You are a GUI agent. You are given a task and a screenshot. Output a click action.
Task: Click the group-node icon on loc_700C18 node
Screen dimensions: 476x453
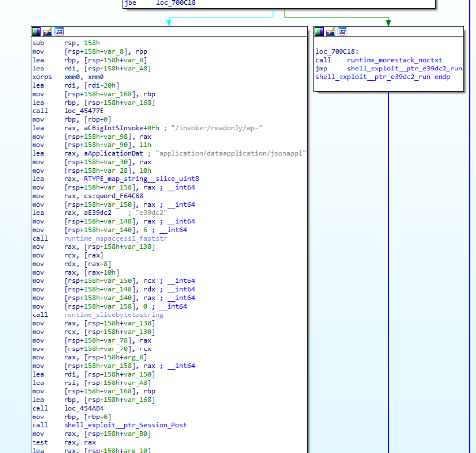[x=341, y=31]
